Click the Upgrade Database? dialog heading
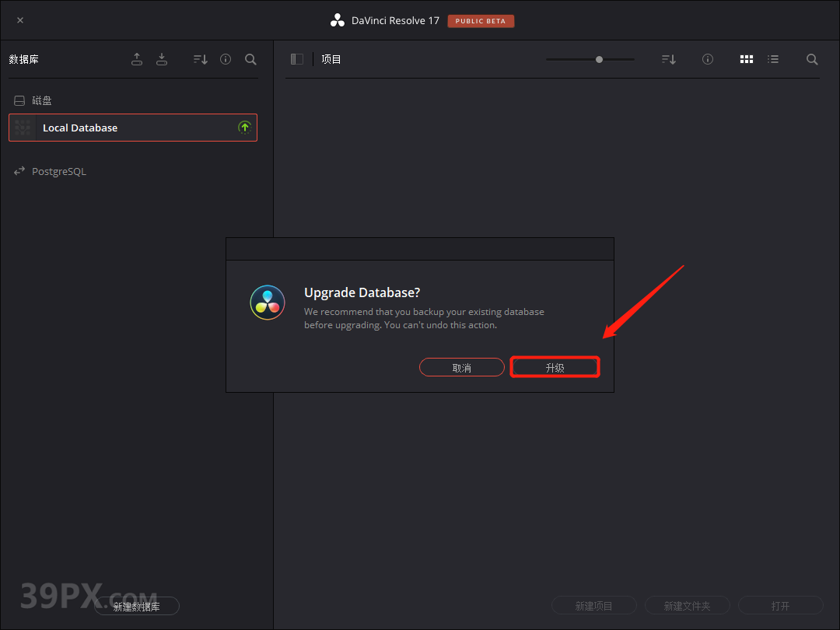 click(x=362, y=292)
